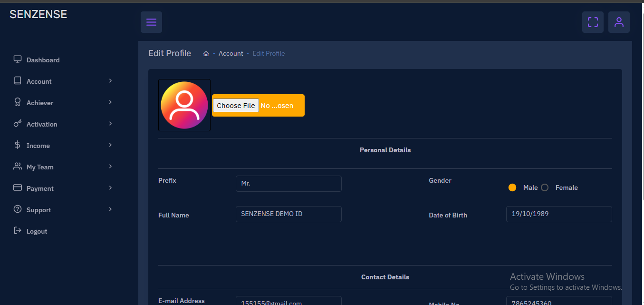644x305 pixels.
Task: Expand the Support submenu chevron
Action: 110,209
